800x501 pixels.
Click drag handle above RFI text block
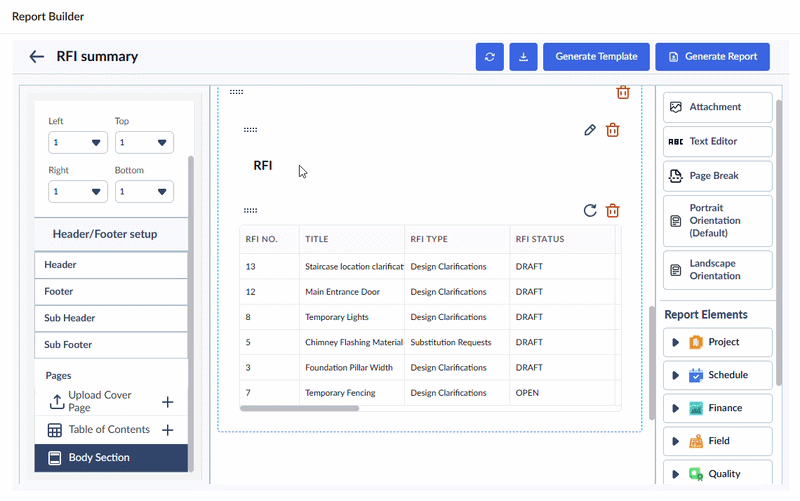click(250, 130)
